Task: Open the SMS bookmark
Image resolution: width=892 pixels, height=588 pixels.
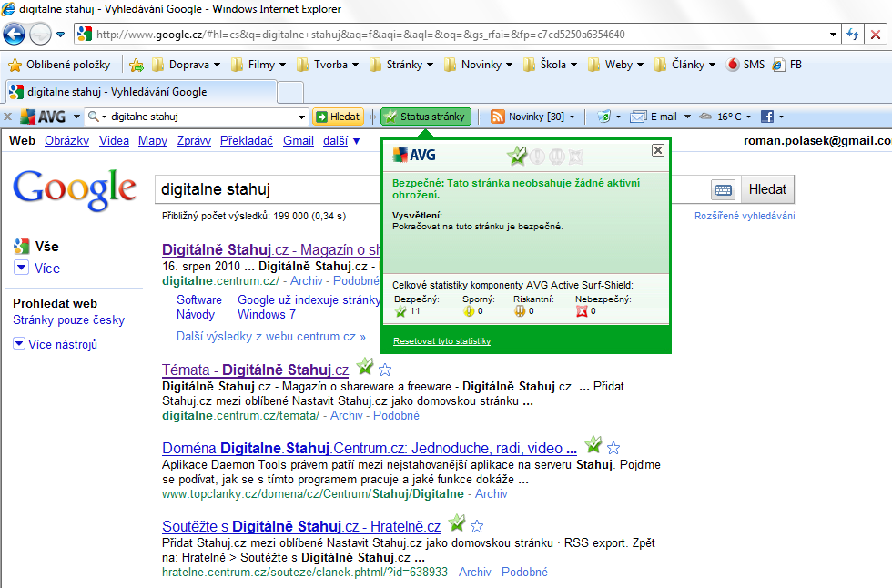Action: tap(745, 65)
